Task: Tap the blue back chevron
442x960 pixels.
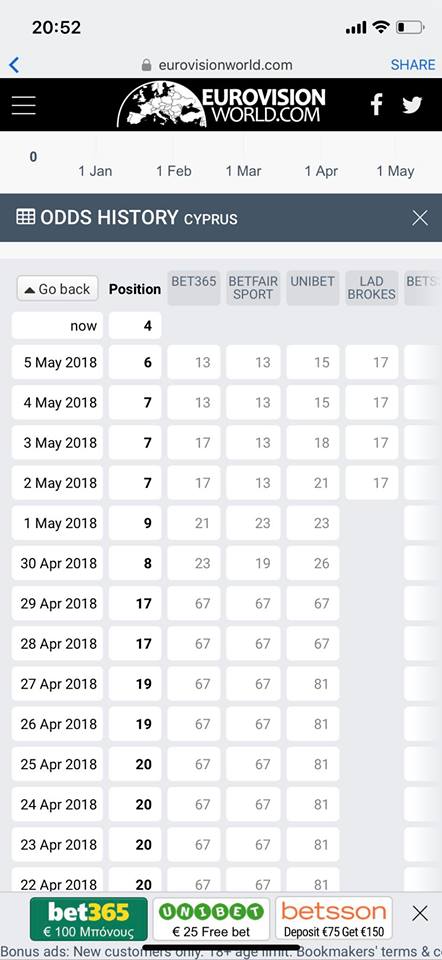Action: [14, 65]
